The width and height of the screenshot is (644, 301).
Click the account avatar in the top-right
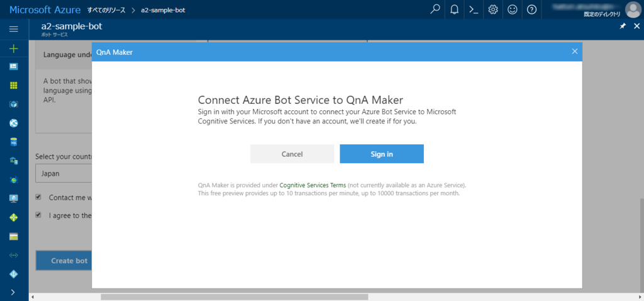point(633,9)
